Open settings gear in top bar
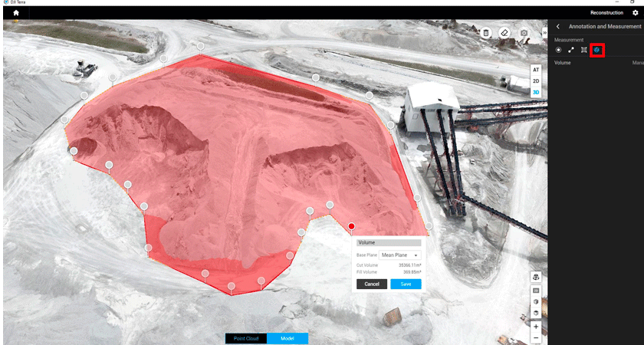This screenshot has height=345, width=644. [634, 13]
